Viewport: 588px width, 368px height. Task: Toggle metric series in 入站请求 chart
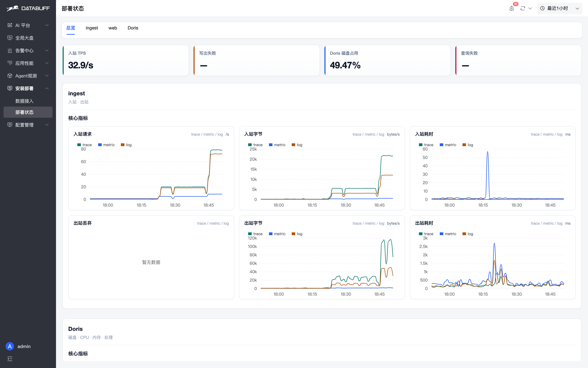tap(106, 145)
